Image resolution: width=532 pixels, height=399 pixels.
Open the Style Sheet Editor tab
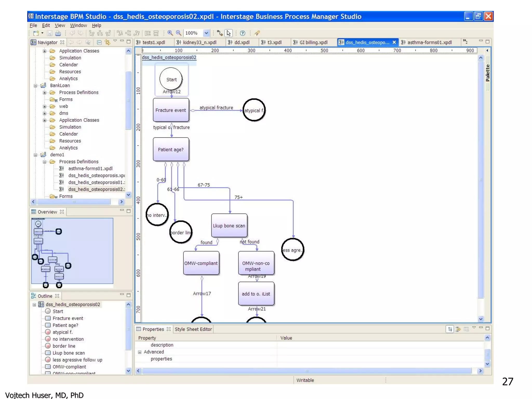click(x=193, y=329)
